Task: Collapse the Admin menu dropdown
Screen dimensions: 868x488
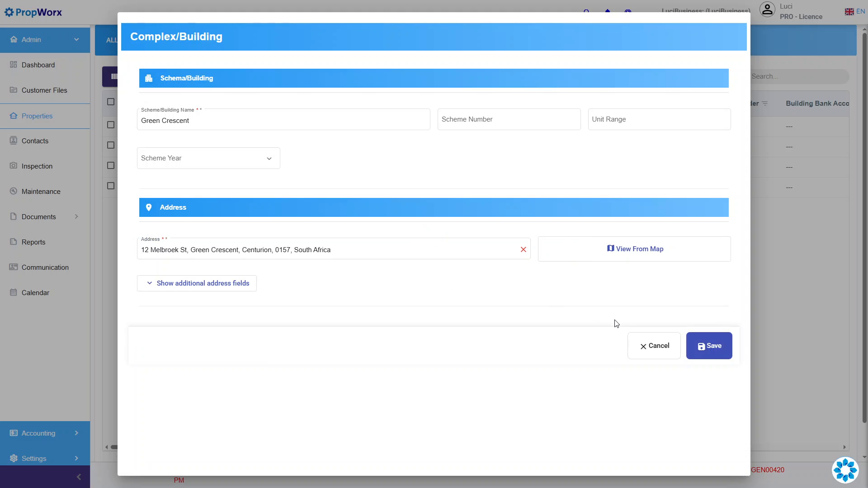Action: 76,39
